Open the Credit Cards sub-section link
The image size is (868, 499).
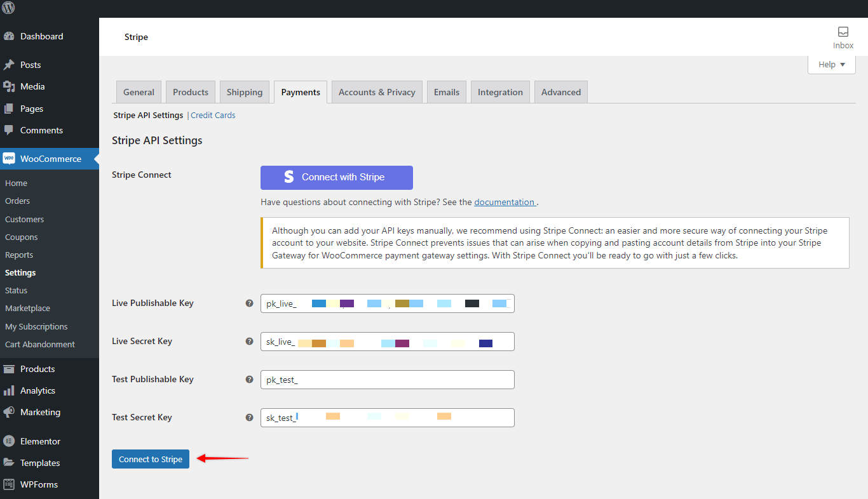(213, 116)
